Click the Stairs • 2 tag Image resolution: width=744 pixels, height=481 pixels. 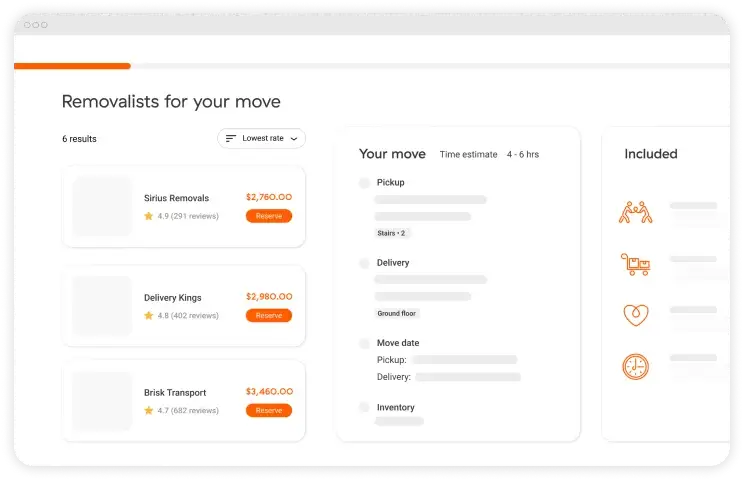tap(392, 233)
